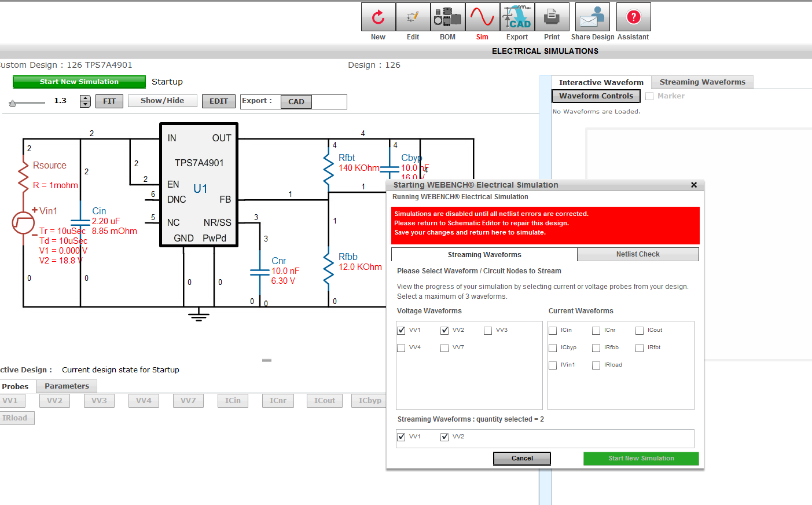
Task: Click the VV2 probe button under Probes
Action: [55, 401]
